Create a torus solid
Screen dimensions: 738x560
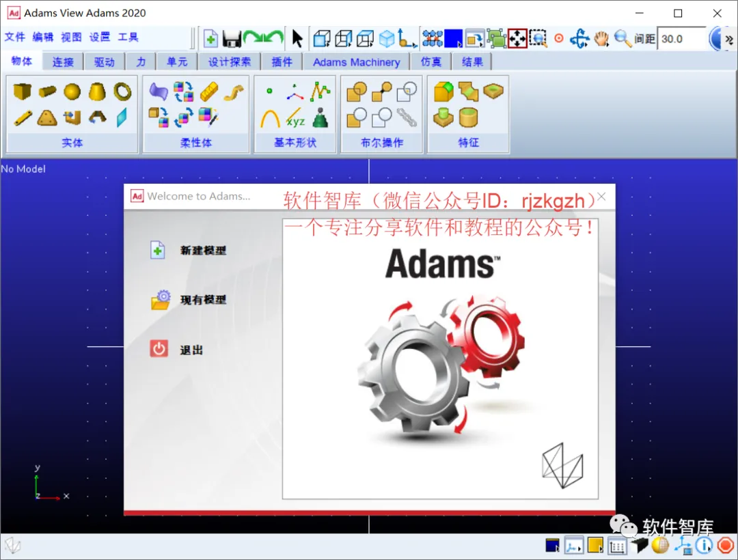[122, 92]
